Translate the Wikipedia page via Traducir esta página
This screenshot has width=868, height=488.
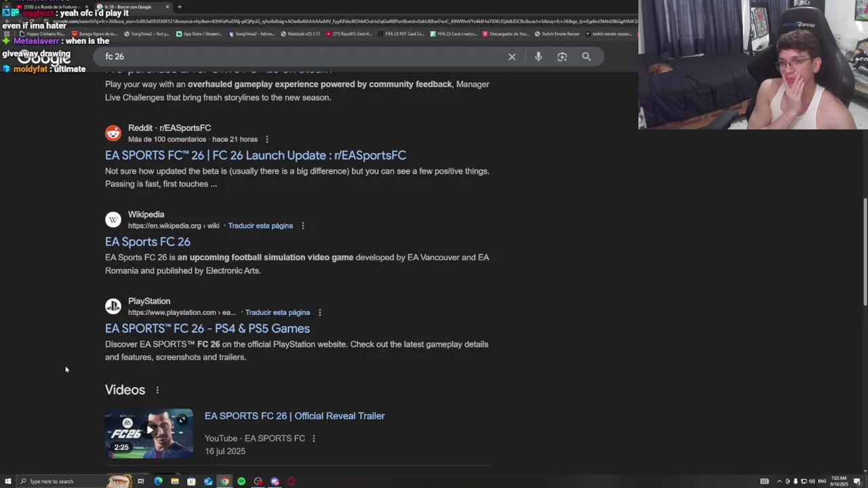click(x=260, y=226)
